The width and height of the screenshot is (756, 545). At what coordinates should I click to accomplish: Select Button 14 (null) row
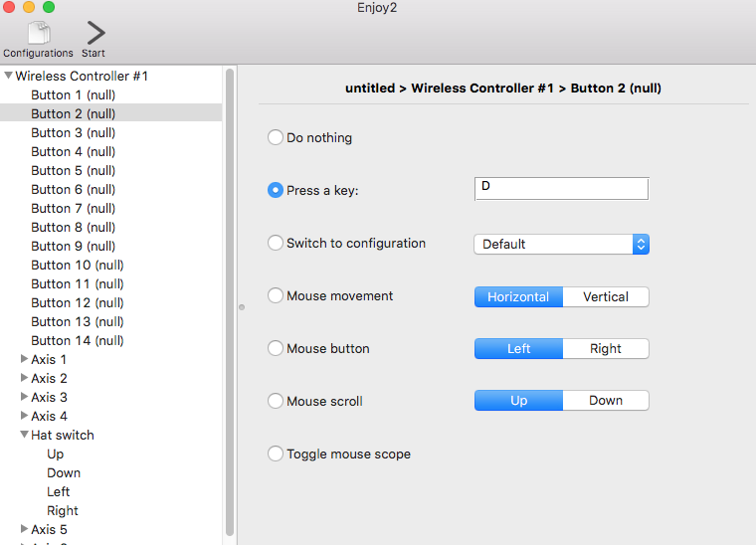[110, 340]
